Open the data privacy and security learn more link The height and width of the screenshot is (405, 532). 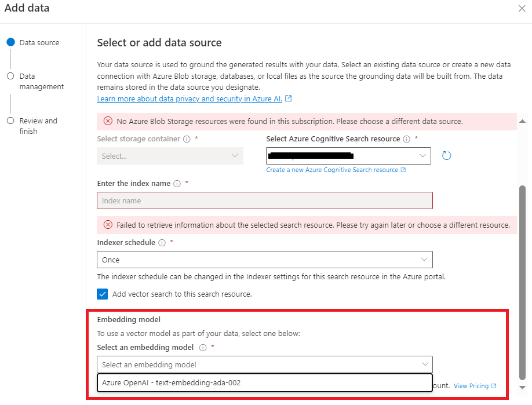tap(188, 98)
